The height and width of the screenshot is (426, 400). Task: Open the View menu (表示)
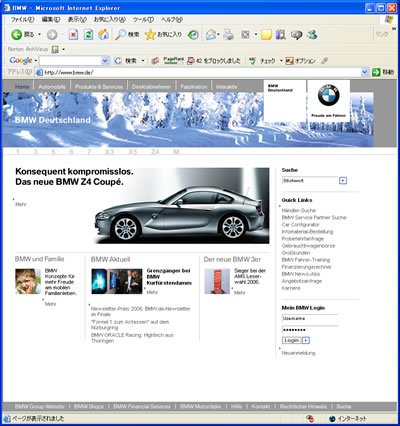[x=77, y=19]
